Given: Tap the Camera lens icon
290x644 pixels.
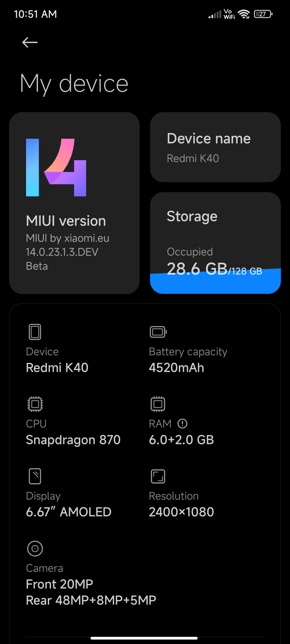Looking at the screenshot, I should point(35,548).
